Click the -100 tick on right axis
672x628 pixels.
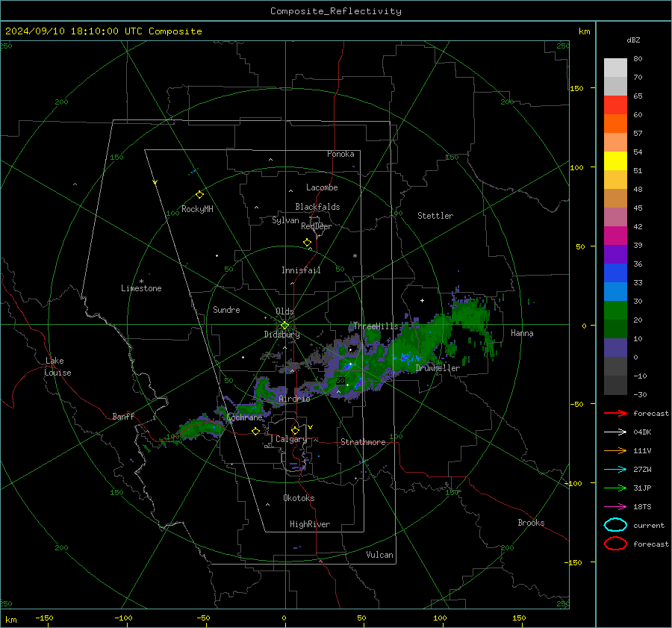573,484
